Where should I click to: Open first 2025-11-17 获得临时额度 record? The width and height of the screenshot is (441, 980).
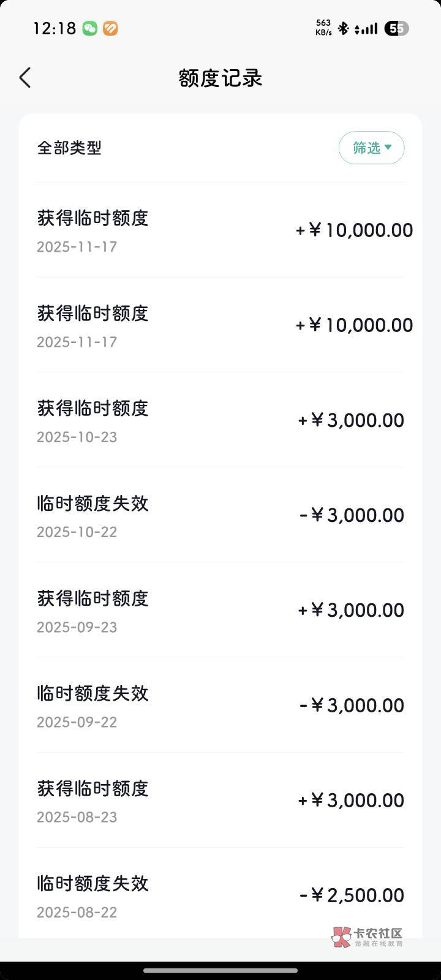pos(221,231)
